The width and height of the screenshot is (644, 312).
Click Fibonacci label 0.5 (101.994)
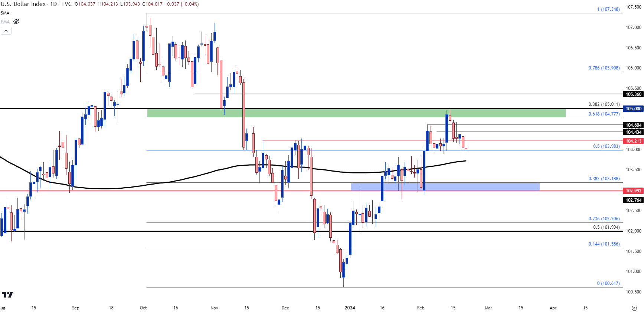click(x=606, y=227)
